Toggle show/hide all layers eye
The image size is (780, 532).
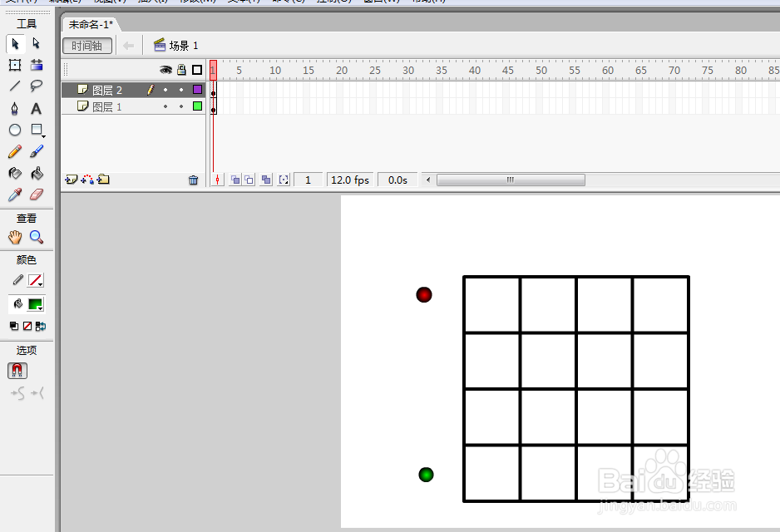tap(165, 70)
